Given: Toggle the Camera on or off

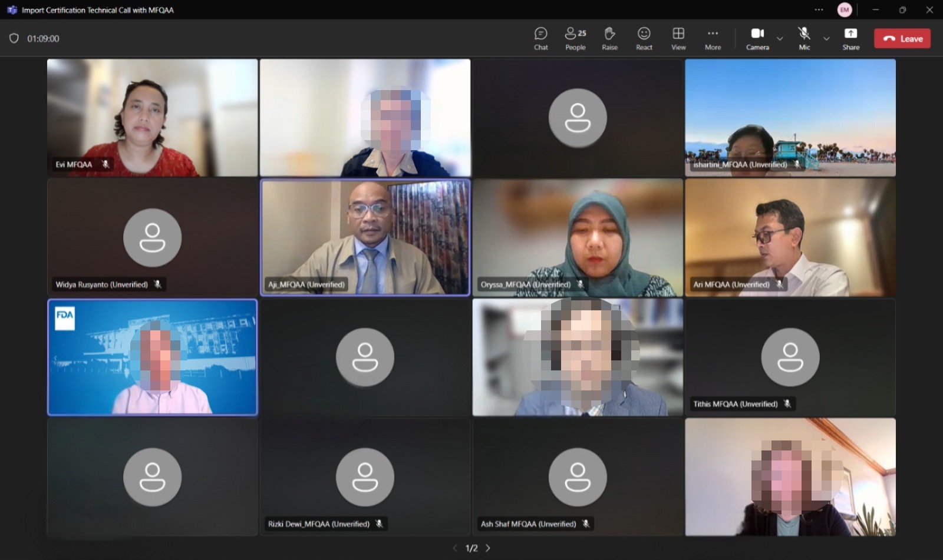Looking at the screenshot, I should tap(757, 39).
